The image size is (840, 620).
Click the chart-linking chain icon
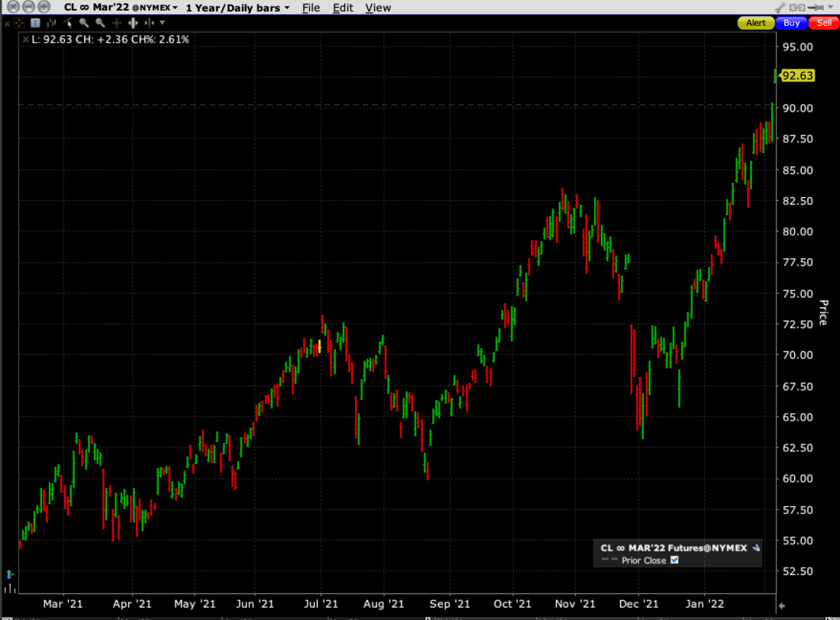pyautogui.click(x=797, y=8)
